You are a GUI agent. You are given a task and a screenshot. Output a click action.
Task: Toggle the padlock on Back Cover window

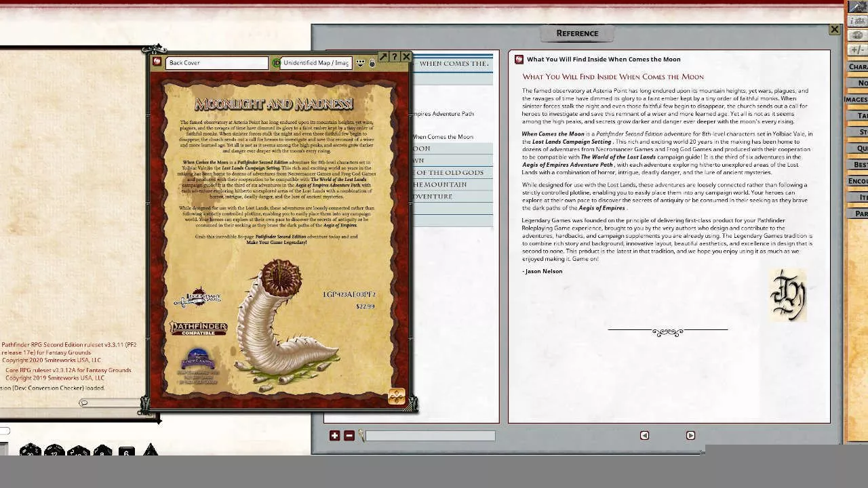(x=372, y=63)
